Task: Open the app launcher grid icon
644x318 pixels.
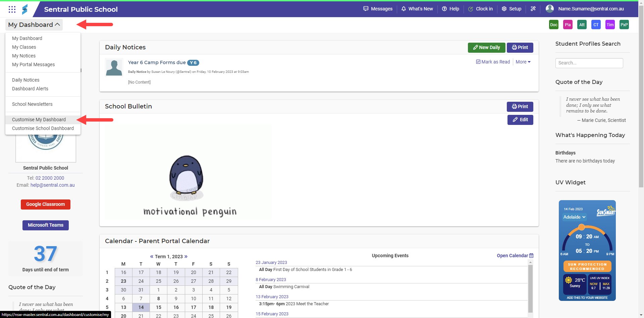Action: tap(12, 9)
